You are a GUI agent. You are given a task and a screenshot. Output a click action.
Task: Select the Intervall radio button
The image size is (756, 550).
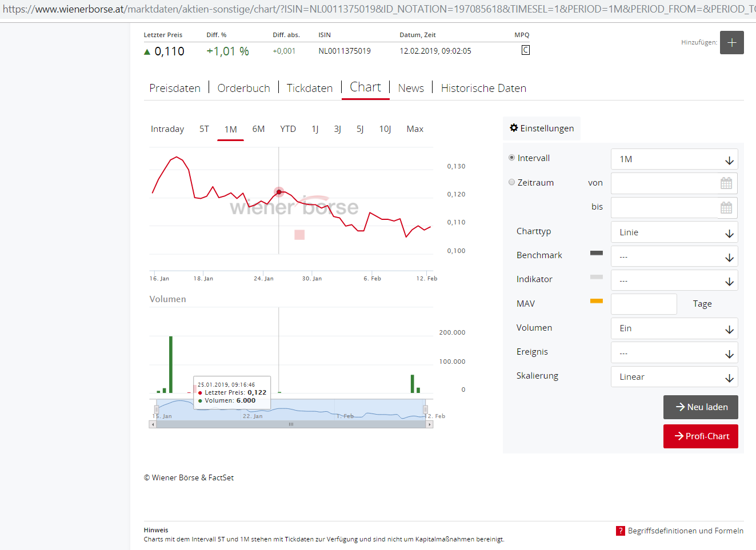511,158
